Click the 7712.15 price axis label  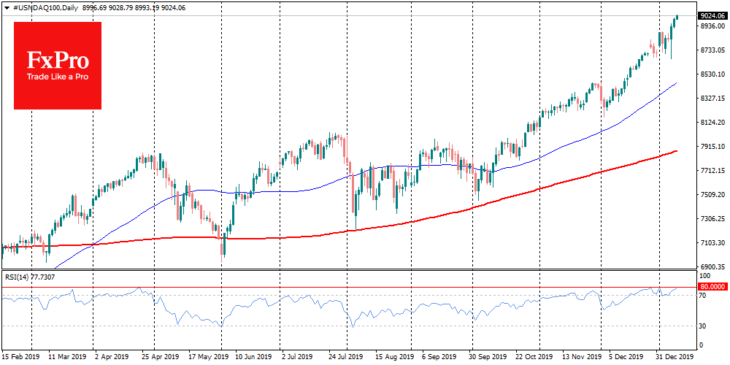712,170
